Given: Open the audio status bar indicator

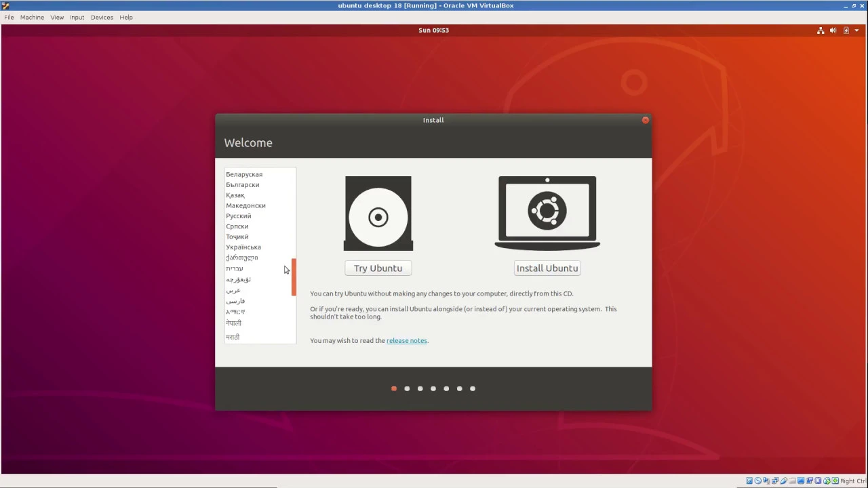Looking at the screenshot, I should (x=766, y=481).
